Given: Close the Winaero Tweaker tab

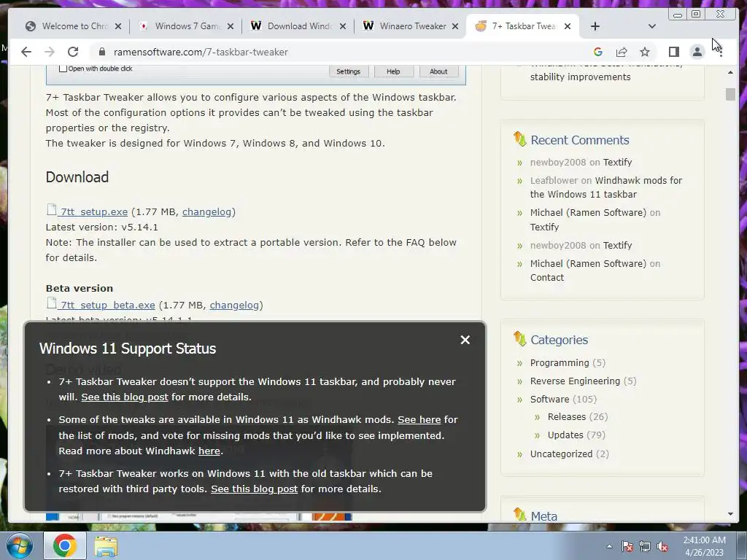Looking at the screenshot, I should point(455,26).
